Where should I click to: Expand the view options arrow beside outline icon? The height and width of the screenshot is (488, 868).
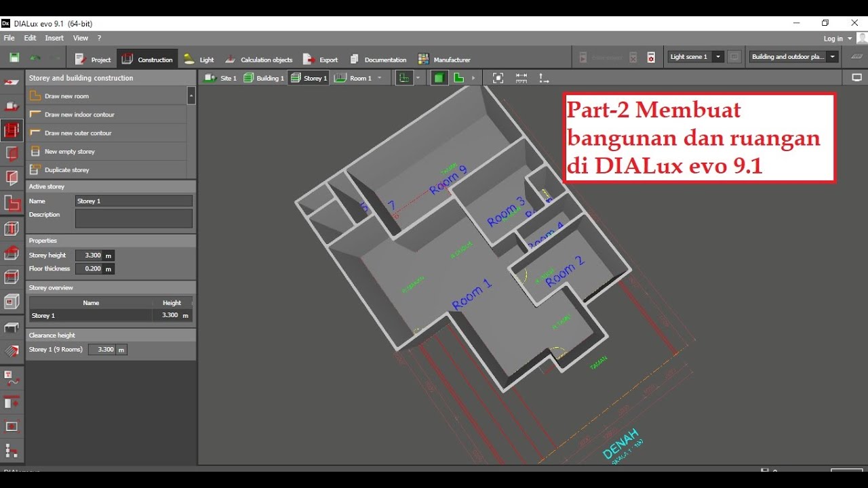[473, 78]
